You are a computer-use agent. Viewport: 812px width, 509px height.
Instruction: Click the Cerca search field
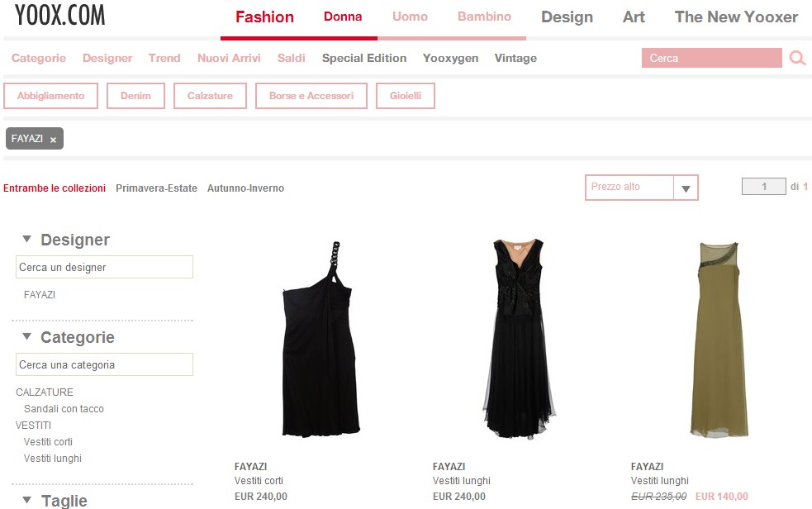(711, 58)
